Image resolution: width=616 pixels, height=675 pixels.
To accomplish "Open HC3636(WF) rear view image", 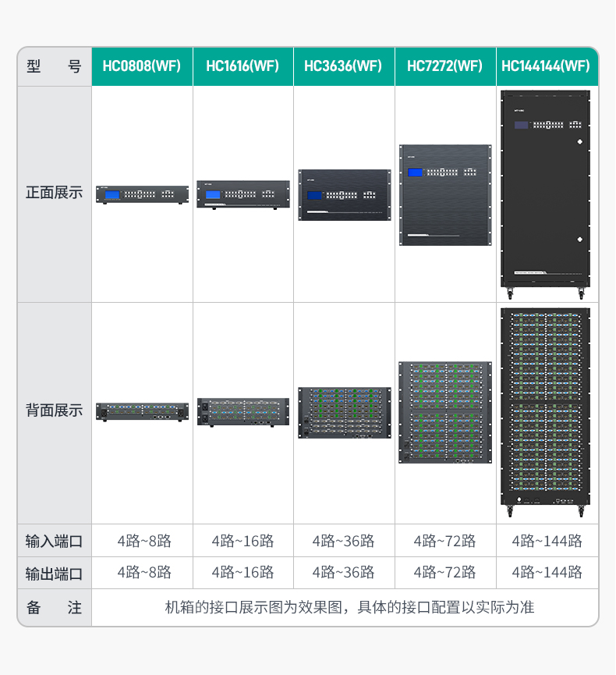I will click(345, 412).
